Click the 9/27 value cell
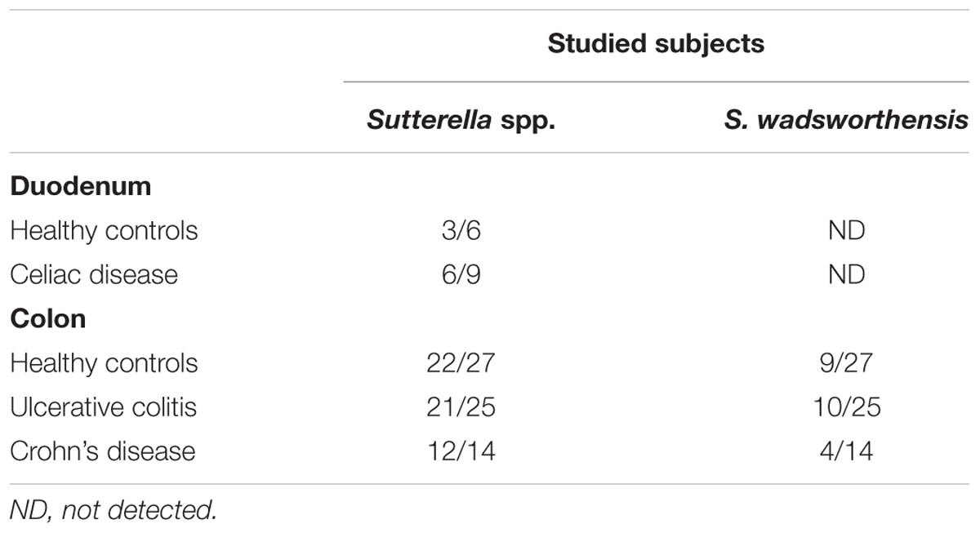Screen dimensions: 980x533 (846, 362)
